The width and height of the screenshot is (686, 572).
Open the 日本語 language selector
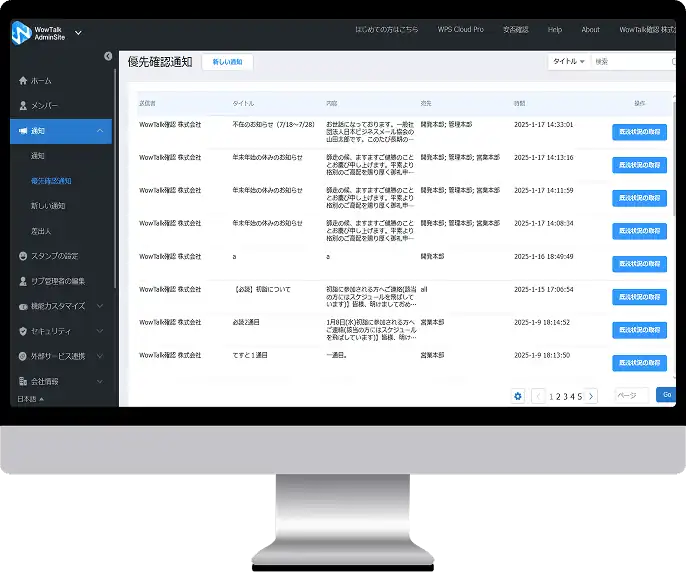point(30,399)
